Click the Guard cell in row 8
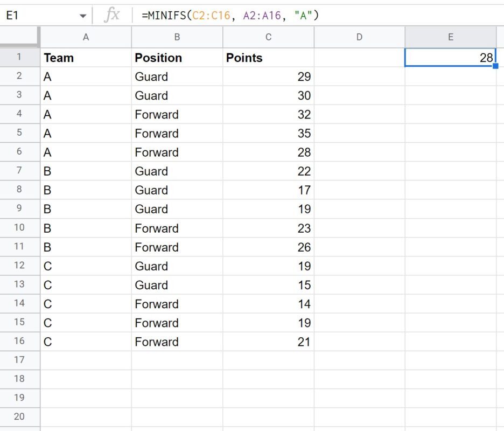This screenshot has height=431, width=504. click(177, 190)
